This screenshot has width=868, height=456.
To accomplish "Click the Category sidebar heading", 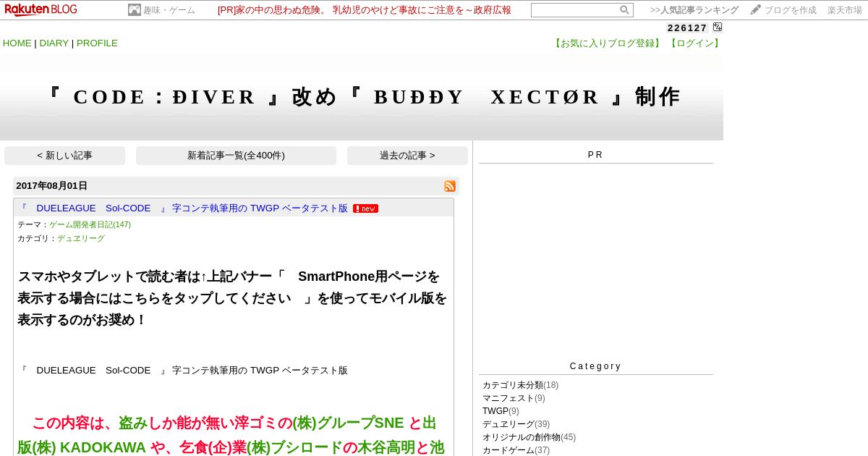I will (x=595, y=366).
